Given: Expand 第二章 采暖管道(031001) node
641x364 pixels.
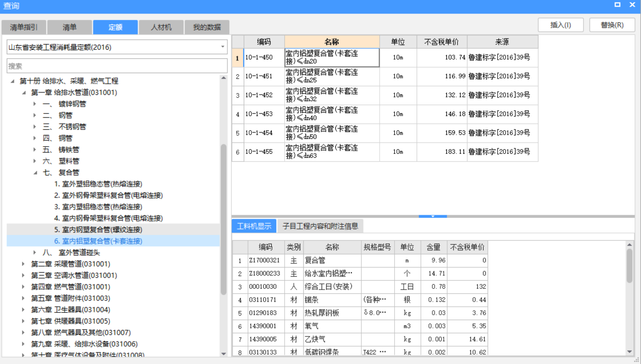Looking at the screenshot, I should click(23, 264).
